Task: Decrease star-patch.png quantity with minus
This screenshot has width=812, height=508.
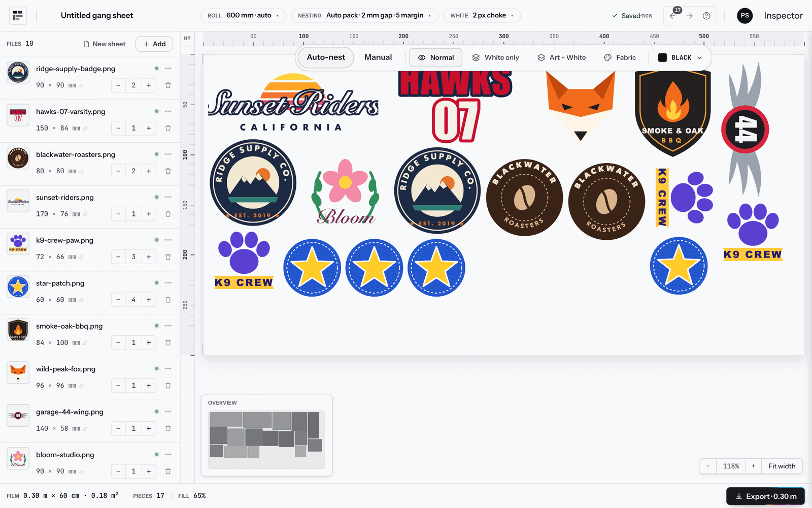Action: [118, 300]
